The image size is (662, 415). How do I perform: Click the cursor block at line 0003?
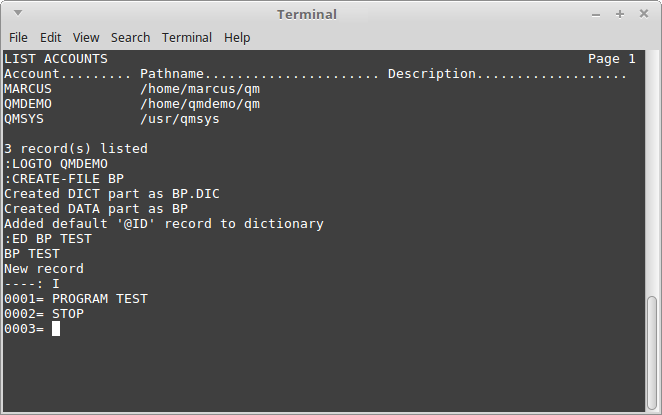tap(56, 328)
